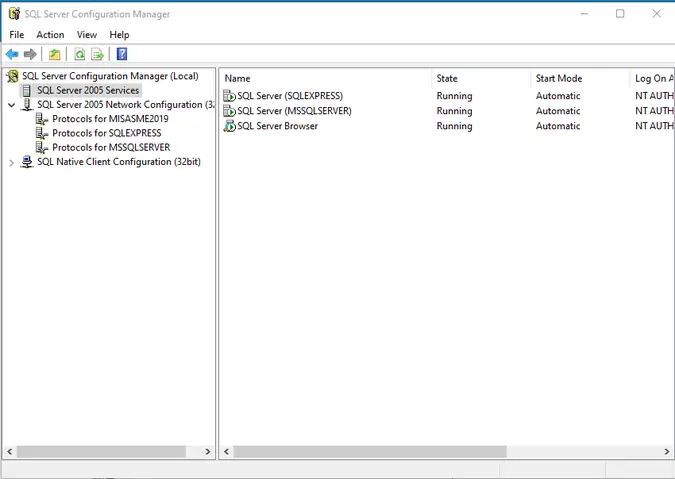Click the SQL Native Client Configuration node icon
This screenshot has width=675, height=479.
[27, 162]
